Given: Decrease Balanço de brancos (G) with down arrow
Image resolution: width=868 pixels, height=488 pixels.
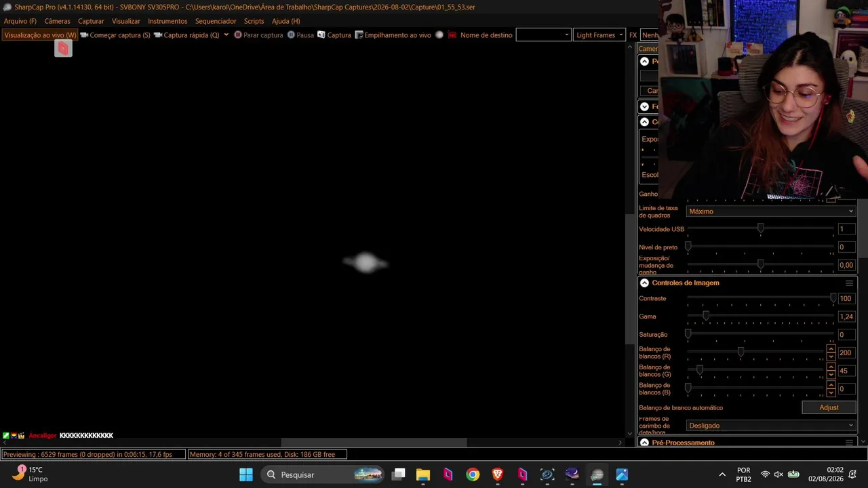Looking at the screenshot, I should pyautogui.click(x=831, y=375).
